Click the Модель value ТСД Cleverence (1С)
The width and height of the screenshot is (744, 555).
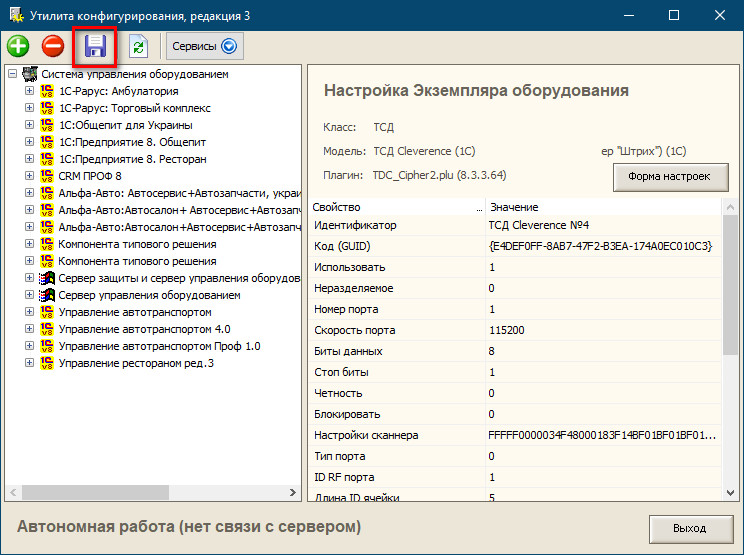point(424,151)
